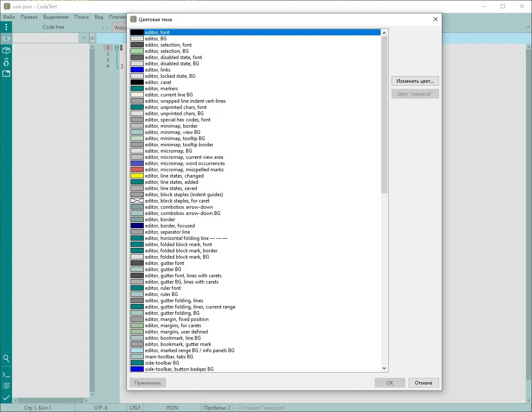Click the Изменить цвет... button
Image resolution: width=532 pixels, height=412 pixels.
[415, 81]
